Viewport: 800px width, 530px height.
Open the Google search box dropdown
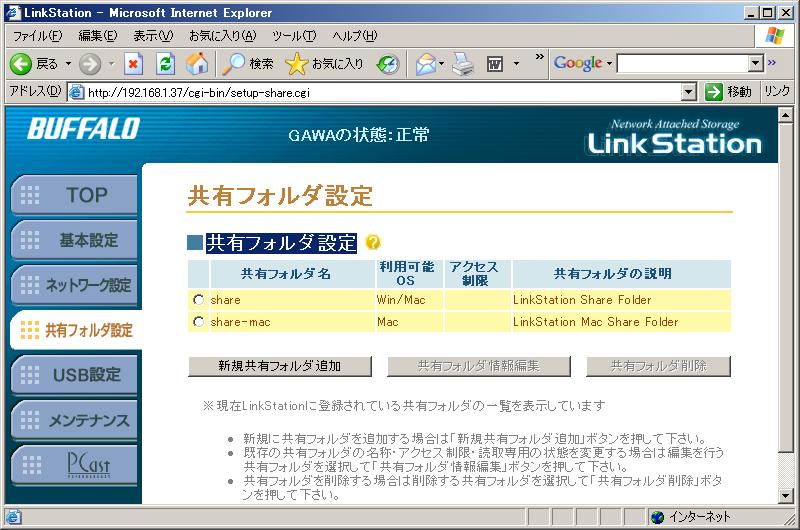point(756,64)
